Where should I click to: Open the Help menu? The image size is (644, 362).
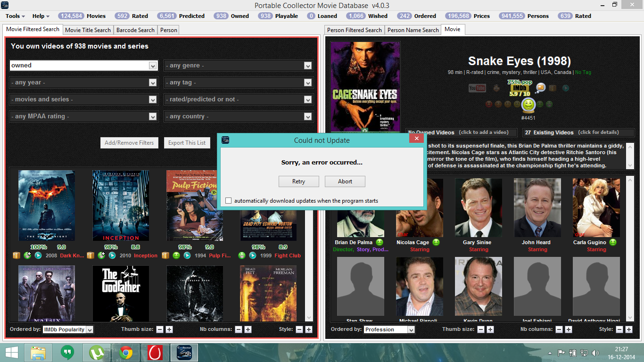[41, 16]
